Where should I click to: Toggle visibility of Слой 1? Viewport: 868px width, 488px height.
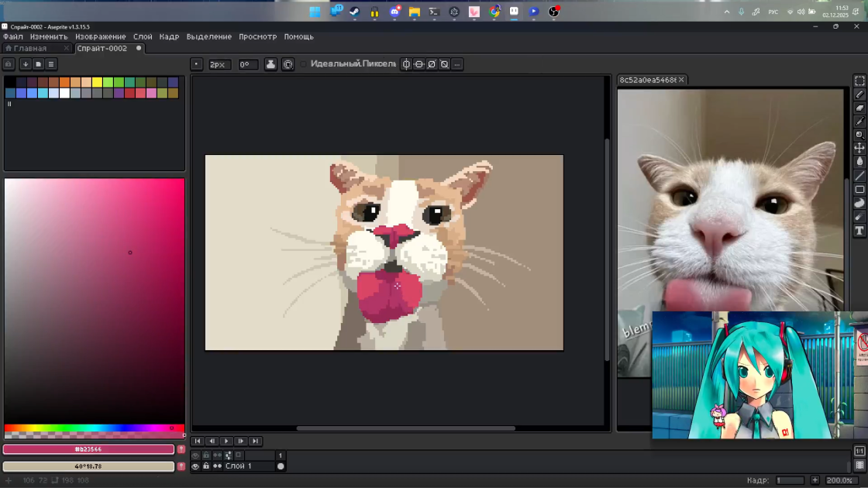[x=195, y=466]
